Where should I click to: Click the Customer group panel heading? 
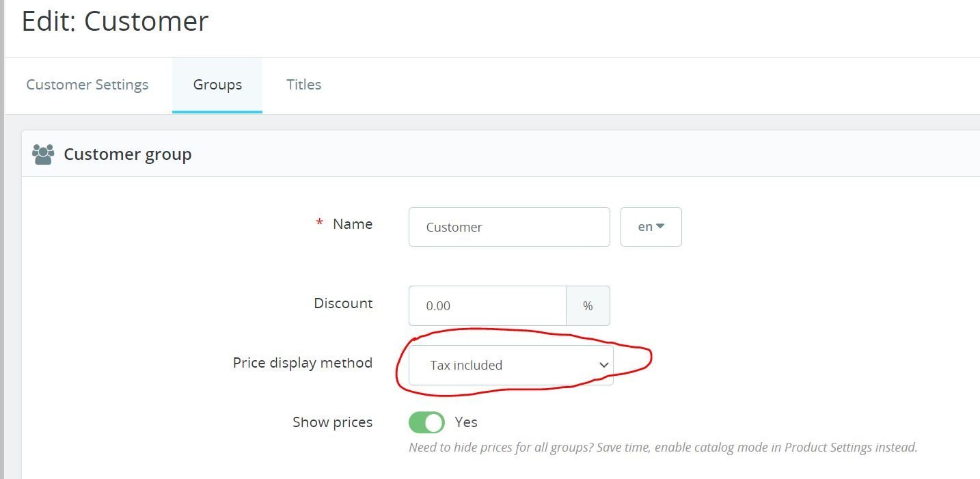coord(128,154)
